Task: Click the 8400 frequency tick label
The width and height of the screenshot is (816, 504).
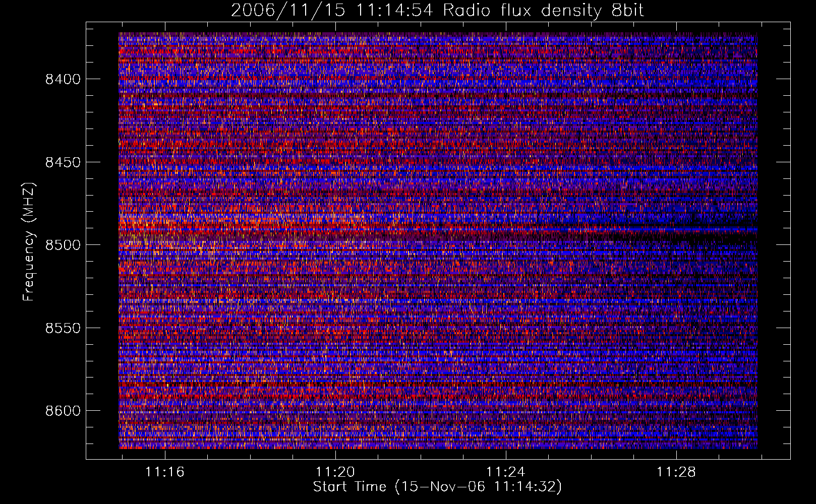Action: 63,79
